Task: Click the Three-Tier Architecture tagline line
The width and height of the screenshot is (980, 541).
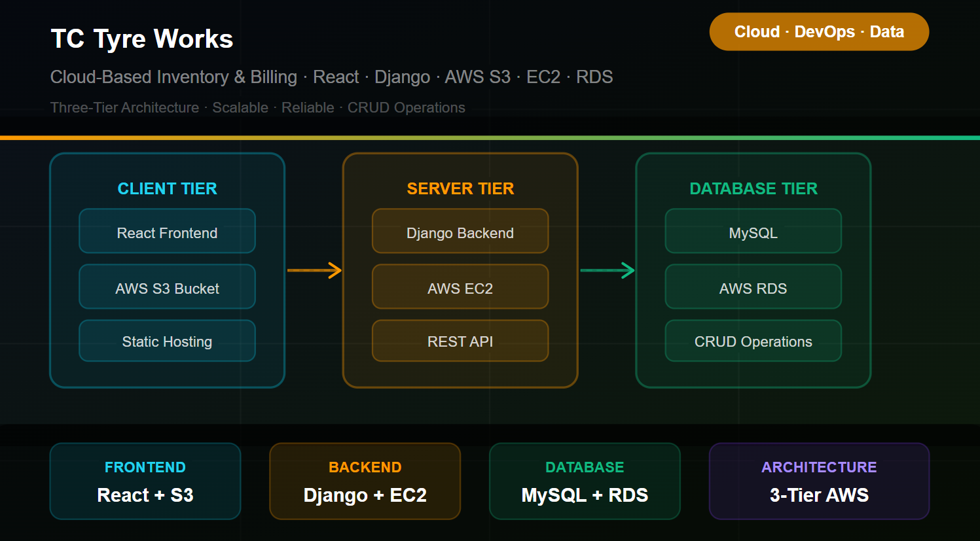Action: pyautogui.click(x=258, y=107)
